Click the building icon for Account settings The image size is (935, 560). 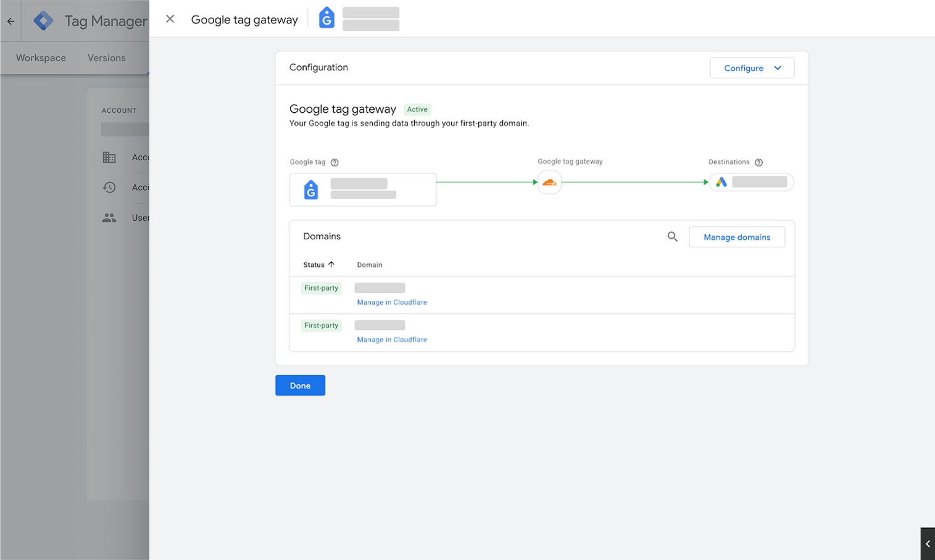(x=109, y=157)
